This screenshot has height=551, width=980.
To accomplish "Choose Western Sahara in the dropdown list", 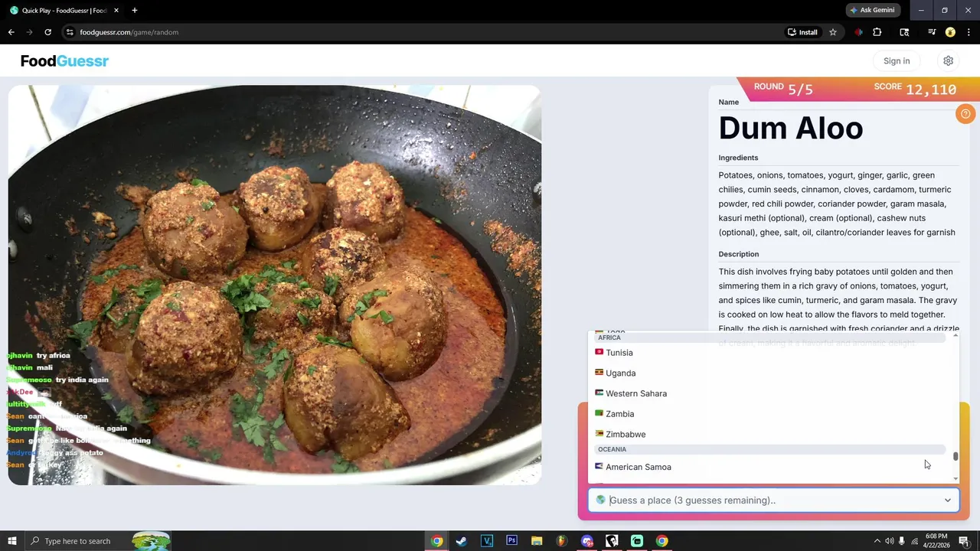I will 769,393.
